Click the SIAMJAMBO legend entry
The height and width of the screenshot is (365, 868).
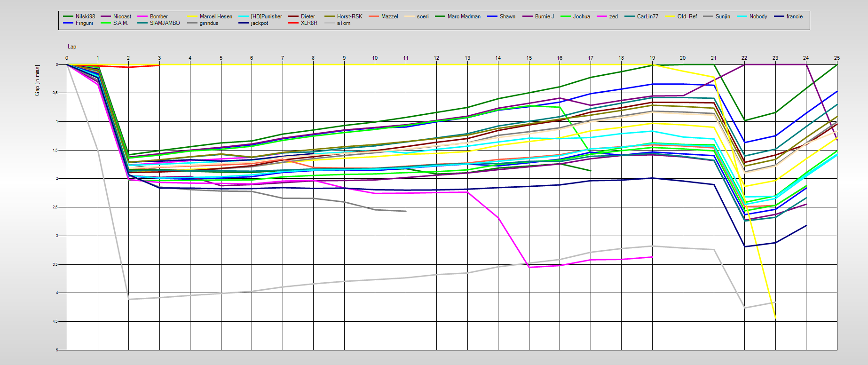pyautogui.click(x=165, y=23)
